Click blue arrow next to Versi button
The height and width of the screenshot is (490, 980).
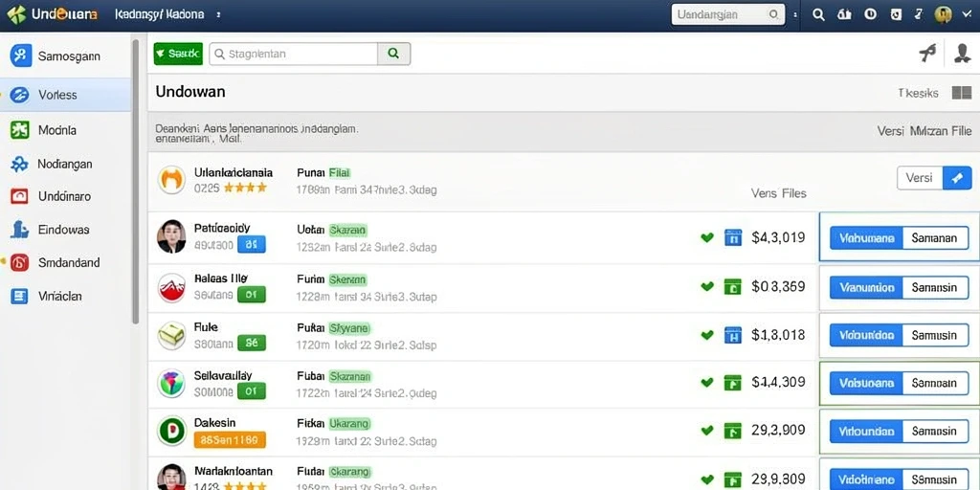click(957, 178)
